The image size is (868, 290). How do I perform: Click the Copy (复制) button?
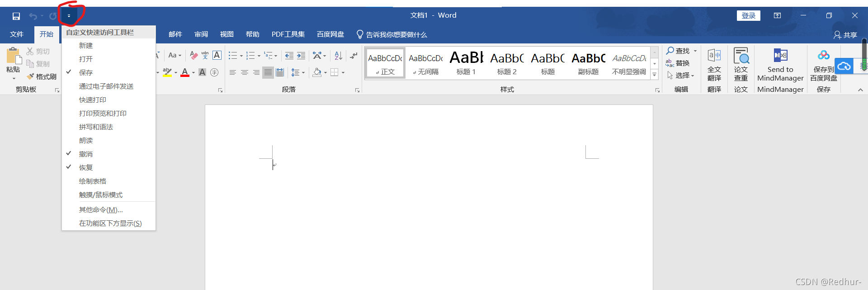(38, 64)
